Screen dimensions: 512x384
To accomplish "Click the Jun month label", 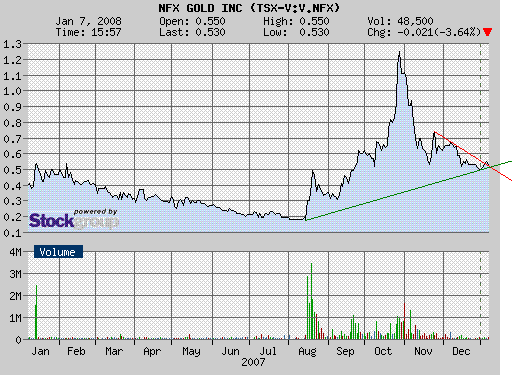I will pos(231,351).
